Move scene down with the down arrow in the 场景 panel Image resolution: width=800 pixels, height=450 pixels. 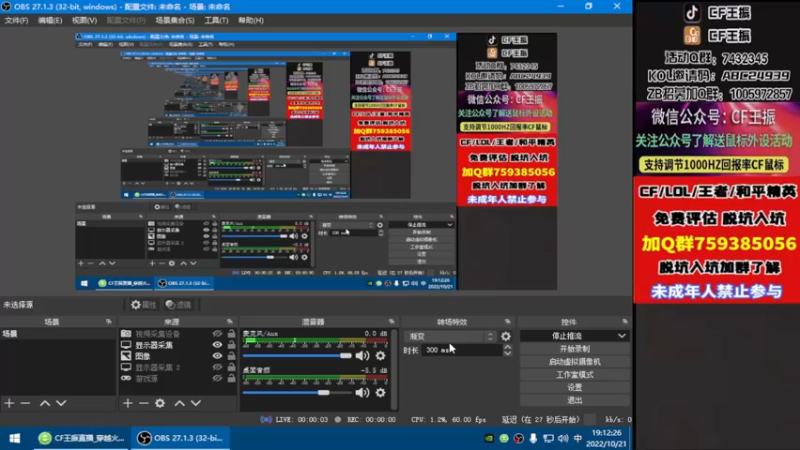pyautogui.click(x=61, y=403)
